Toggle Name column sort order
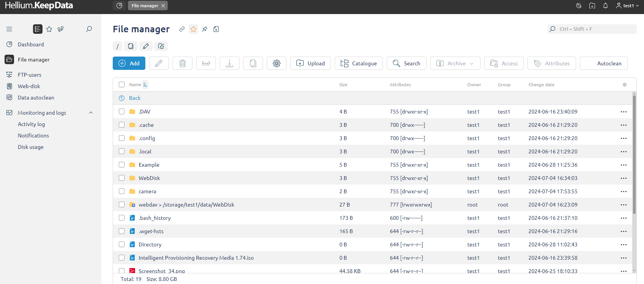644x284 pixels. [x=145, y=85]
